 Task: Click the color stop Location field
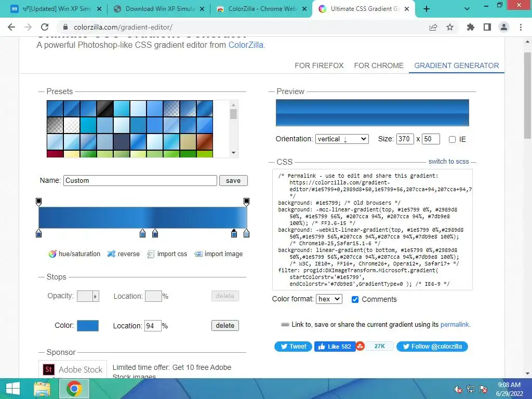click(153, 326)
